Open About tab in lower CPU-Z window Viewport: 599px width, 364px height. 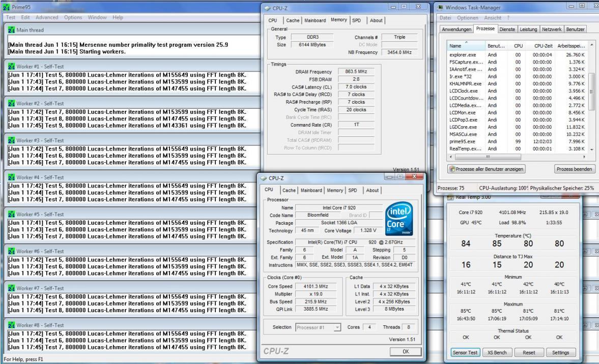click(372, 191)
